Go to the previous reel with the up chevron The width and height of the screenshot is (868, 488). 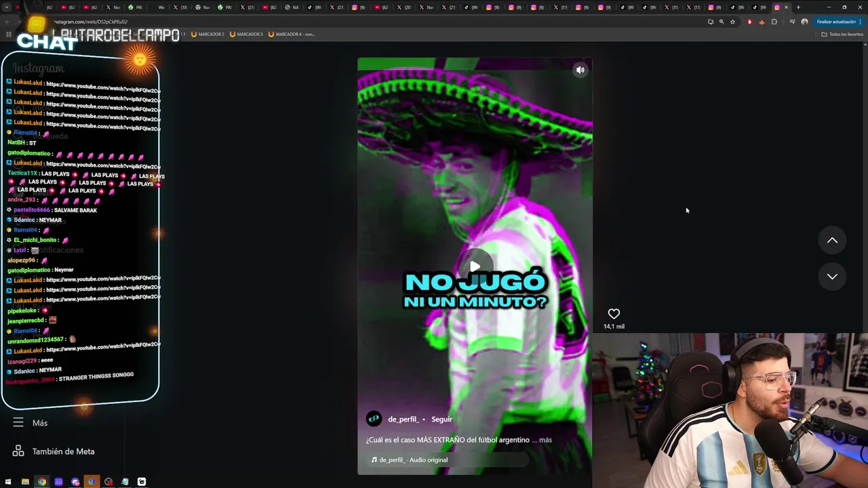pyautogui.click(x=832, y=241)
